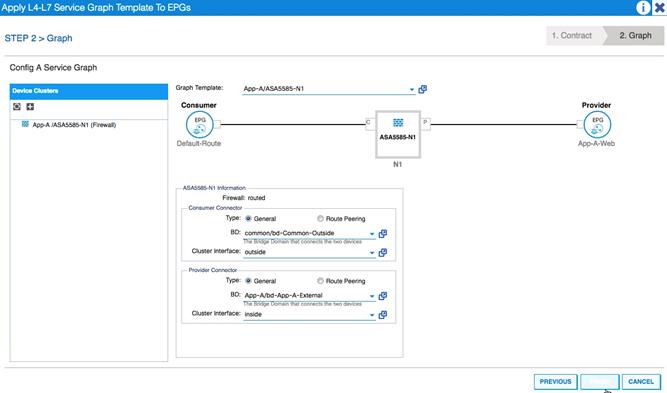Open link icon next to outside cluster interface
This screenshot has width=667, height=393.
(383, 253)
